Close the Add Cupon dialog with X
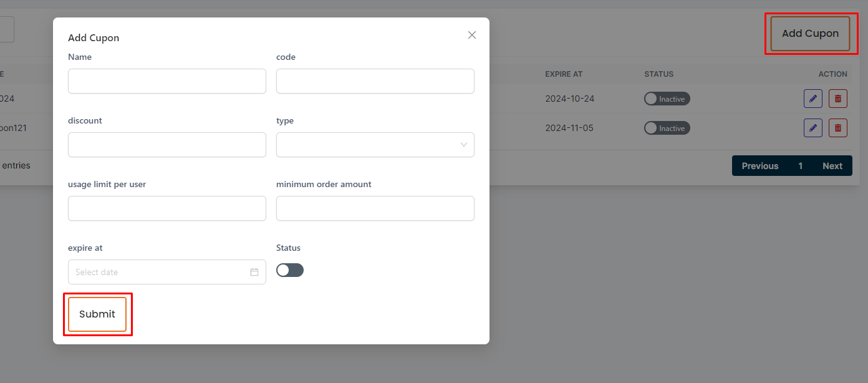This screenshot has width=868, height=383. [472, 35]
